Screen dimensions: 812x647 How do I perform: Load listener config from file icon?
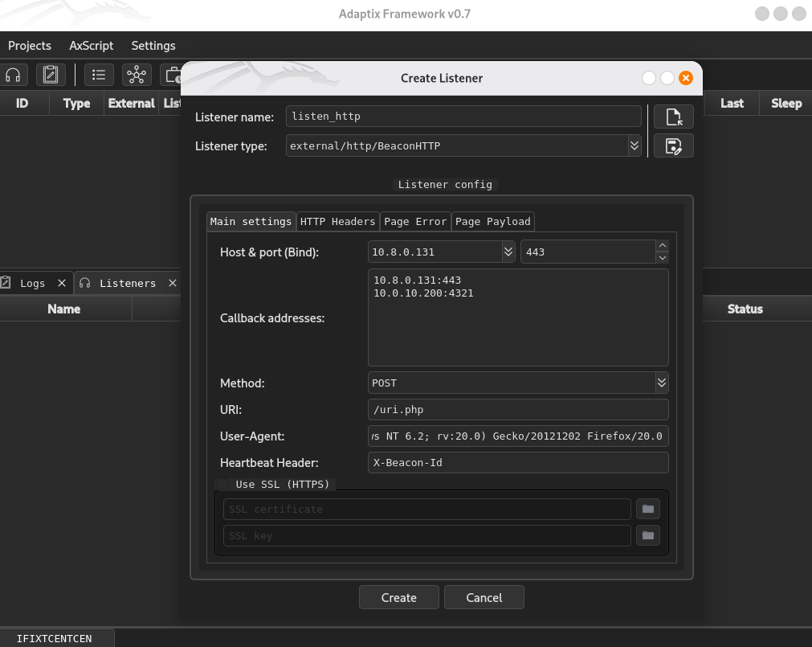pos(673,117)
